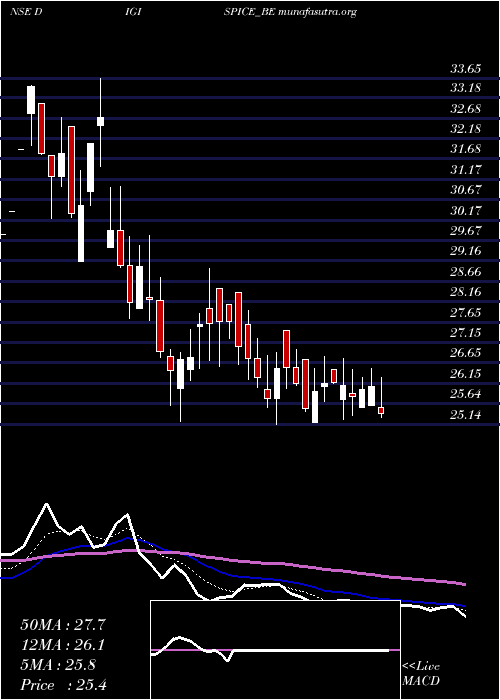Click the first white candlestick near 33.18
500x700 pixels.
tap(31, 100)
